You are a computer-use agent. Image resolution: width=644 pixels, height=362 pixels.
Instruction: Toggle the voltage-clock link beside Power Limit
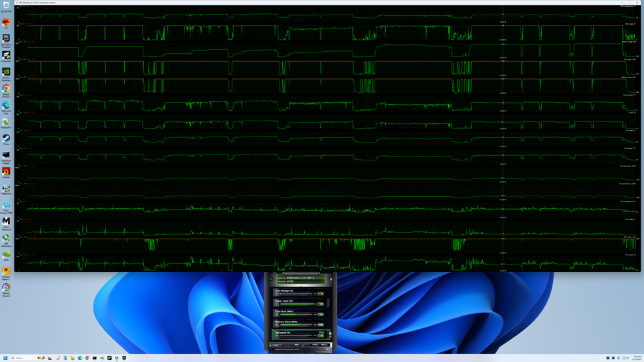pyautogui.click(x=328, y=303)
